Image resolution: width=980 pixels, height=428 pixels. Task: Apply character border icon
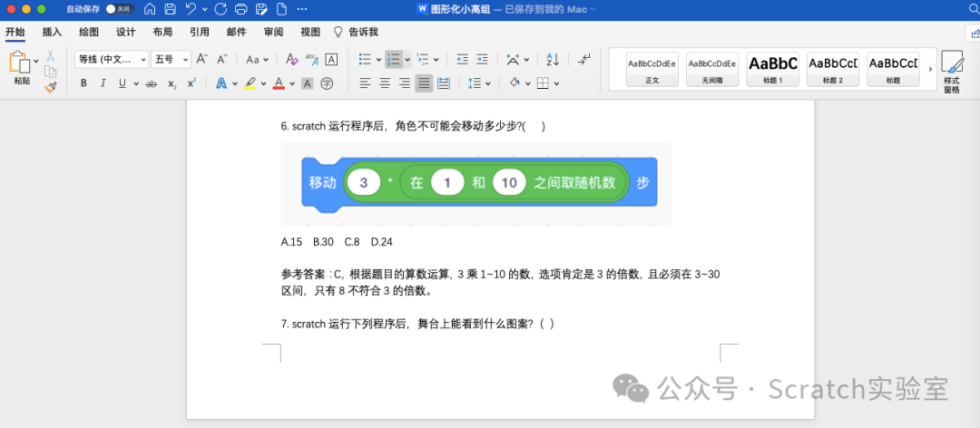point(332,59)
